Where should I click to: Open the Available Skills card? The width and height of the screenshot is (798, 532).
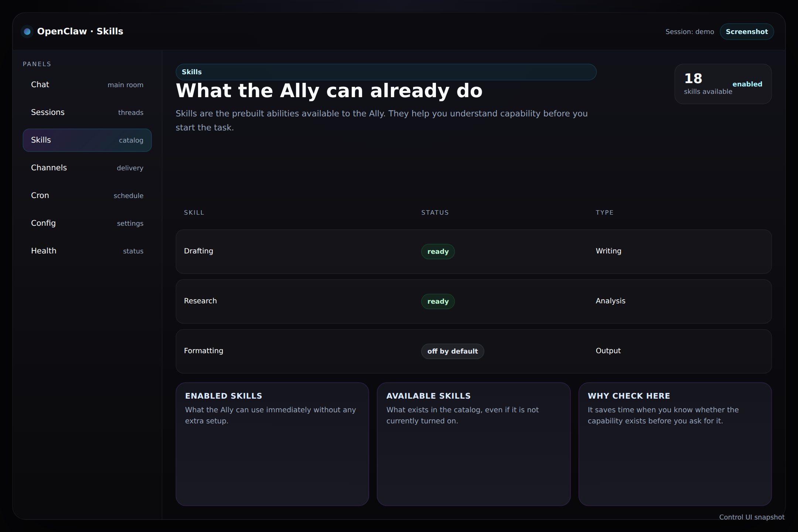click(x=474, y=444)
